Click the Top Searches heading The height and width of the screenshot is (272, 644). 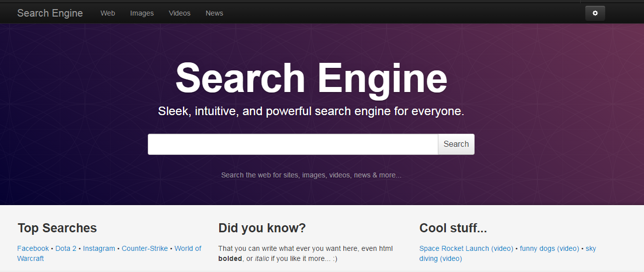57,228
